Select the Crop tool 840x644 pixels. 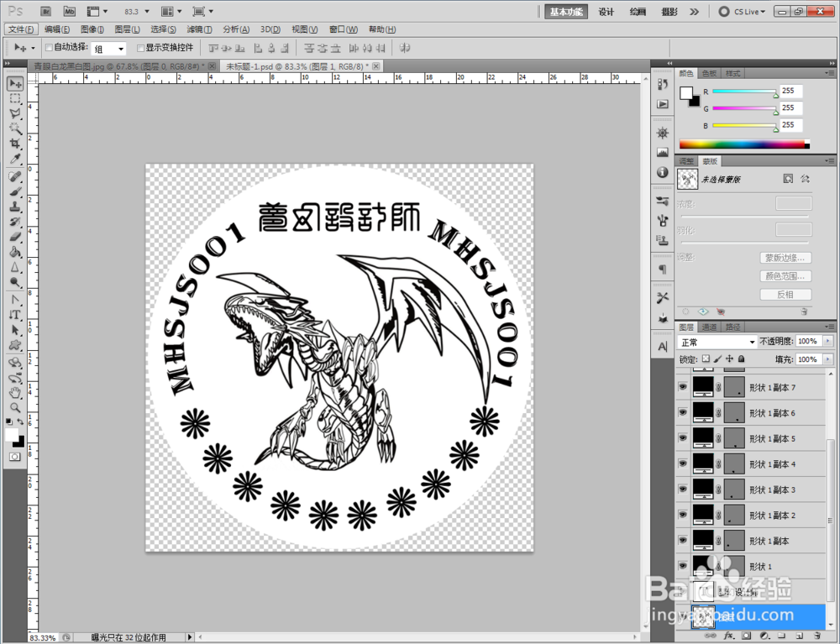coord(15,144)
